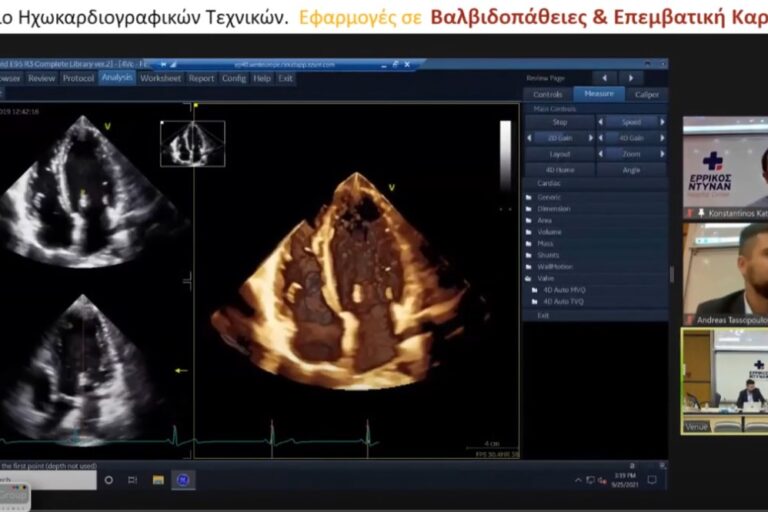Screen dimensions: 768x512
Task: Click the taskbar search box
Action: (x=48, y=480)
